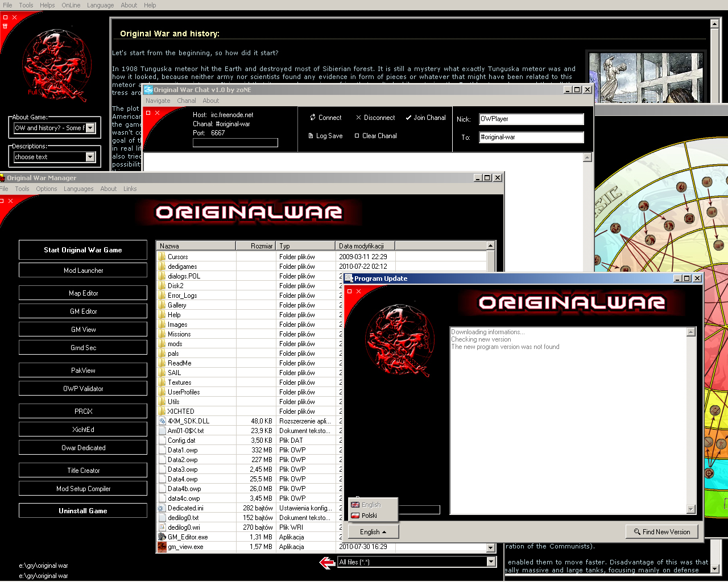Click the Config.dat file icon
This screenshot has height=582, width=728.
(x=162, y=440)
